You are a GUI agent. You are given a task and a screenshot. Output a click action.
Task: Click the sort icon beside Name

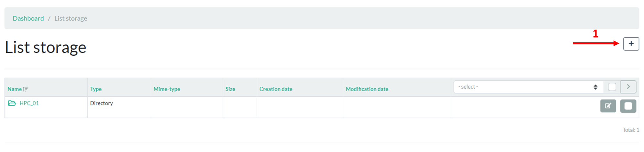(x=26, y=89)
